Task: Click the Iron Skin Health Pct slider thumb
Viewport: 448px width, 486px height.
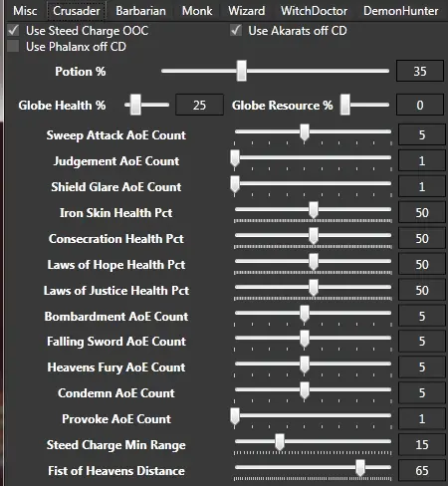Action: click(314, 210)
